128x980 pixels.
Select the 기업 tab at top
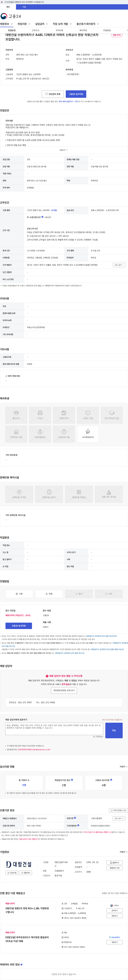(24, 7)
